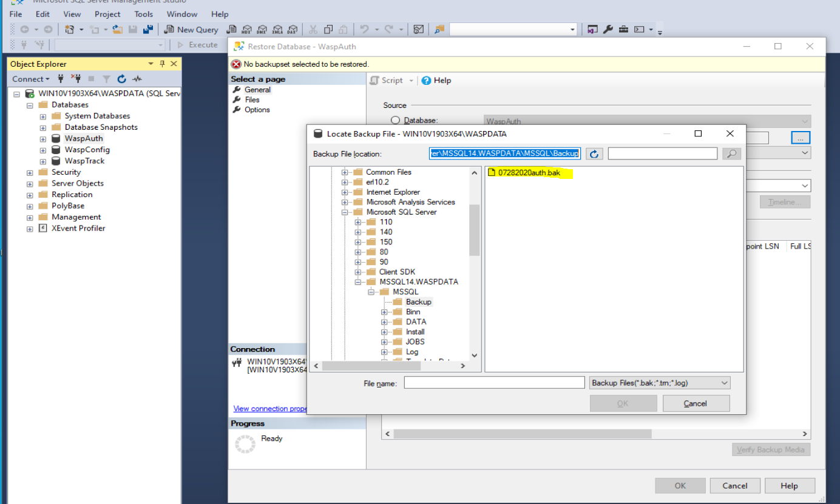Click the ellipsis browse button in Restore Database

coord(801,138)
